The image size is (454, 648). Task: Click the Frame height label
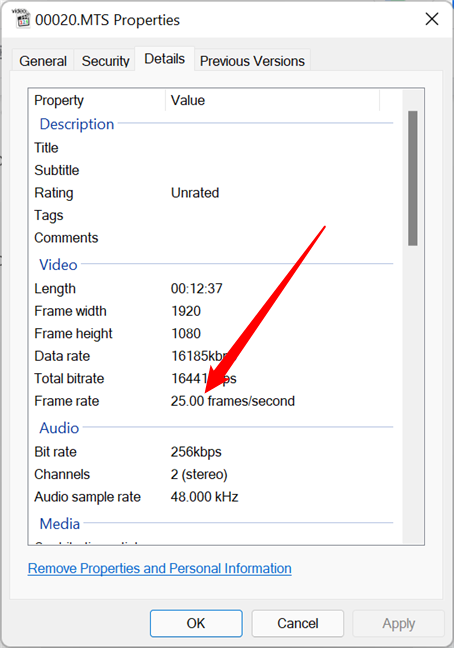73,334
